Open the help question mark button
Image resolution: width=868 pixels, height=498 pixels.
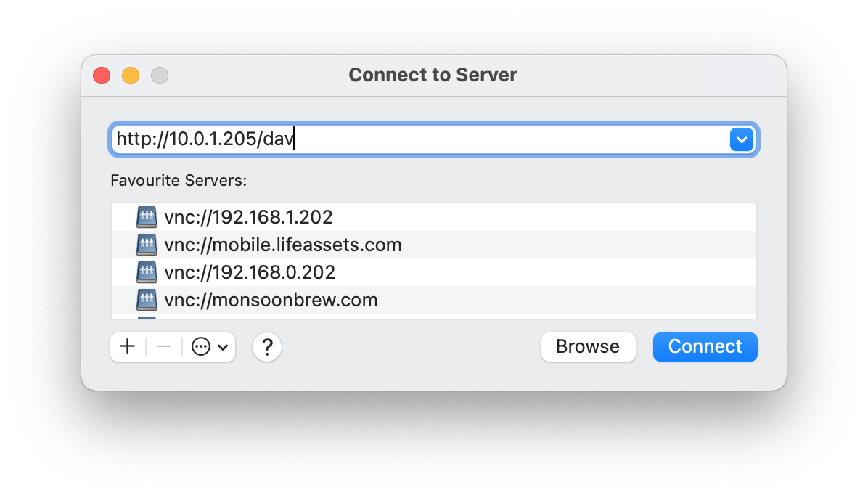267,347
